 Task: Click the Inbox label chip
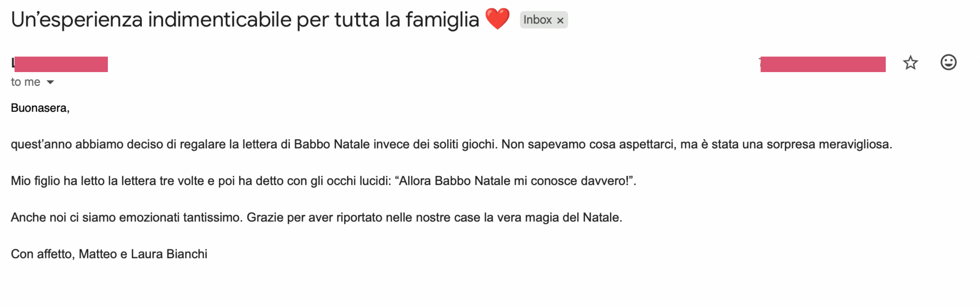tap(537, 20)
